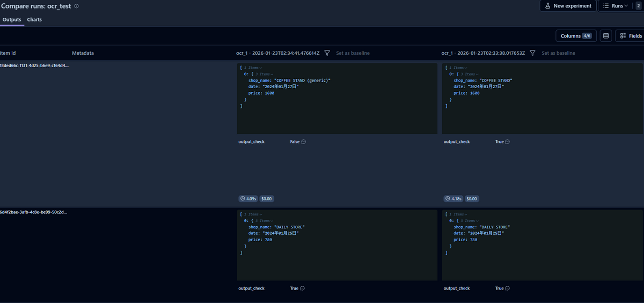Click info icon beside ocr_test title
The image size is (644, 303).
point(76,6)
